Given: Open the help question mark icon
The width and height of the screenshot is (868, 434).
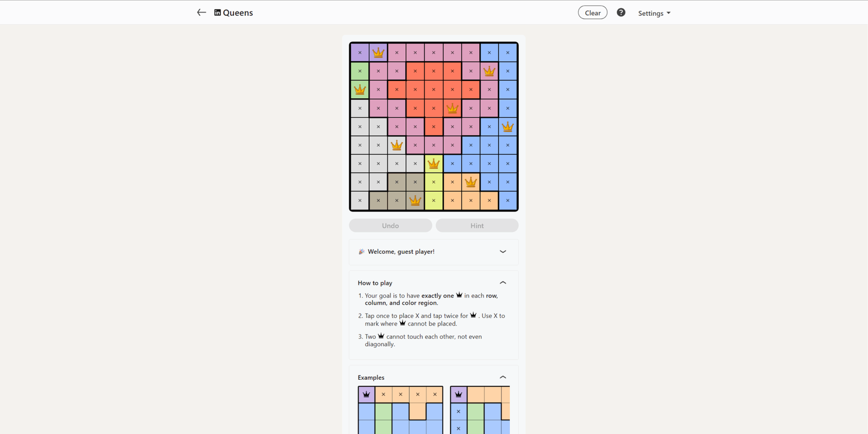Looking at the screenshot, I should [621, 12].
